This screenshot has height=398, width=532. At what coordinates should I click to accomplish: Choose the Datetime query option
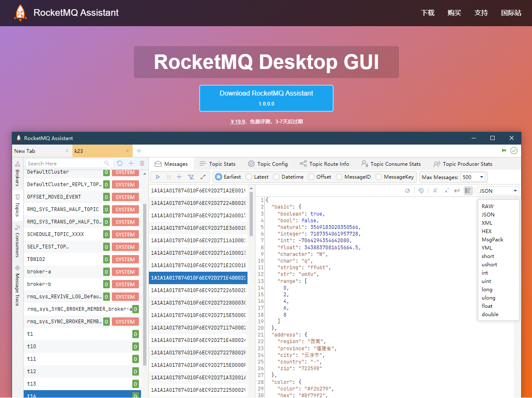(x=277, y=177)
